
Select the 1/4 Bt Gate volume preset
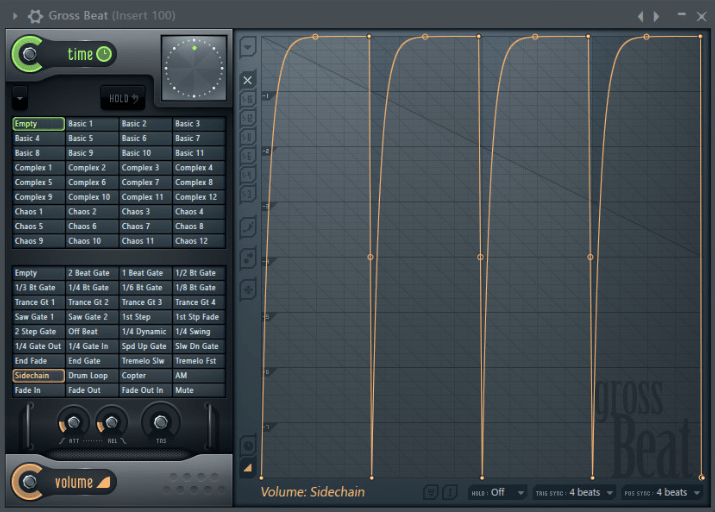[92, 288]
